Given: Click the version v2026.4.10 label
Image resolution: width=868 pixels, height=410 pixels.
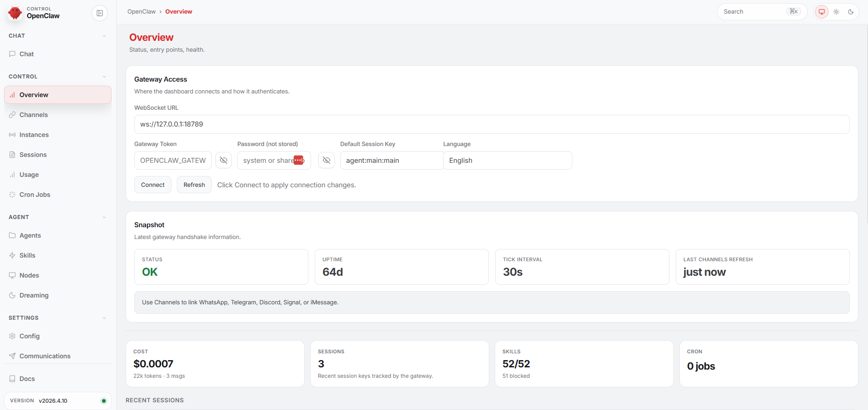Looking at the screenshot, I should 53,401.
